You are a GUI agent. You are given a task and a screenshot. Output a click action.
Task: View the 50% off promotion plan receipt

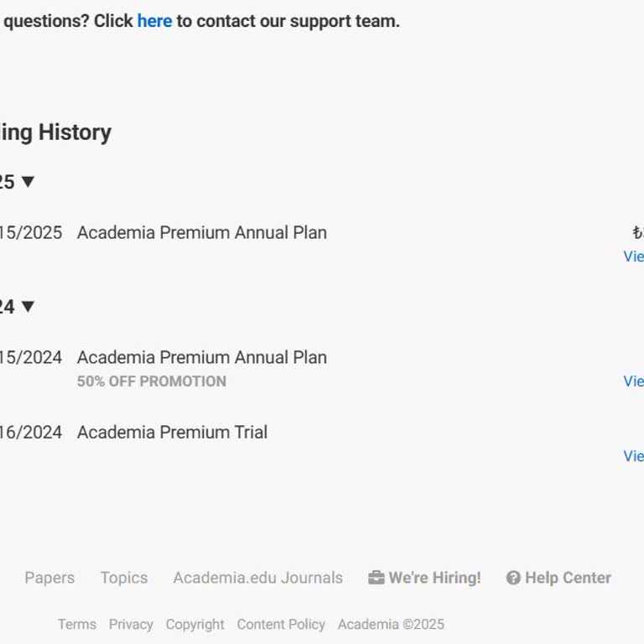[x=634, y=381]
